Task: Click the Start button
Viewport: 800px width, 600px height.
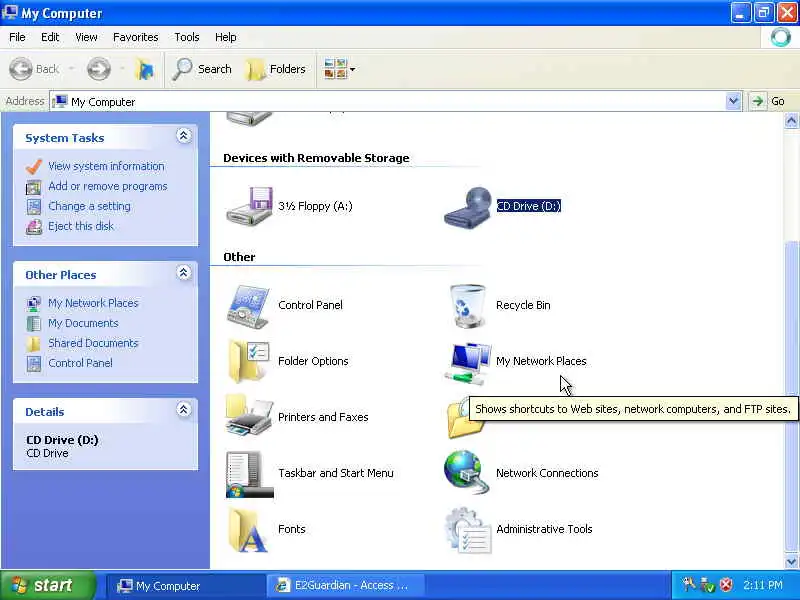Action: [47, 585]
